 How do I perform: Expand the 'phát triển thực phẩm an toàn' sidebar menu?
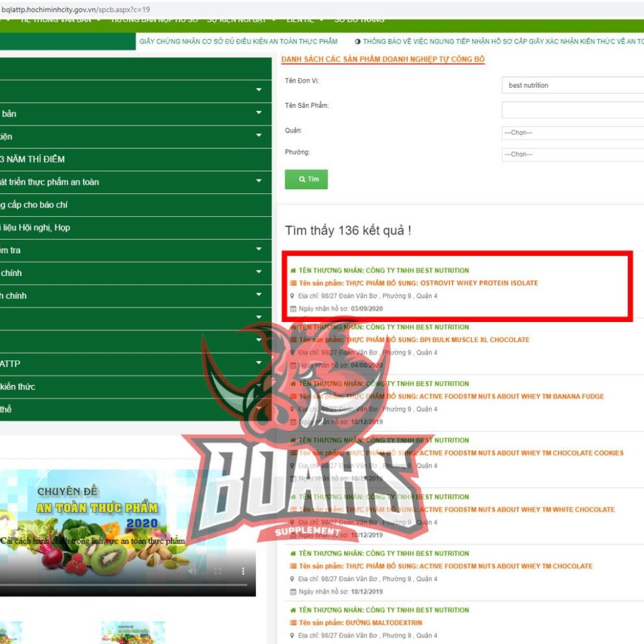click(259, 182)
